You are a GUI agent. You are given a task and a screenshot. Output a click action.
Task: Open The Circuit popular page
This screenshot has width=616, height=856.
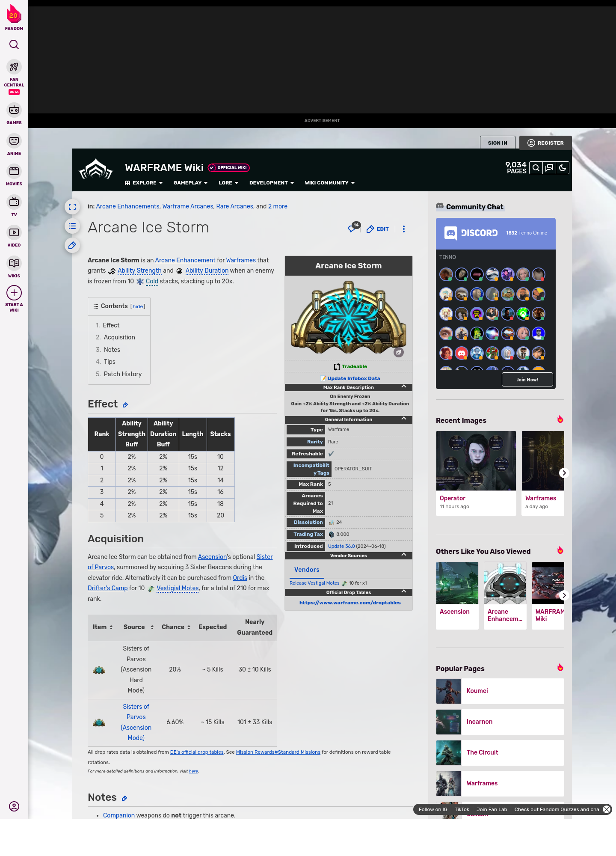[500, 753]
